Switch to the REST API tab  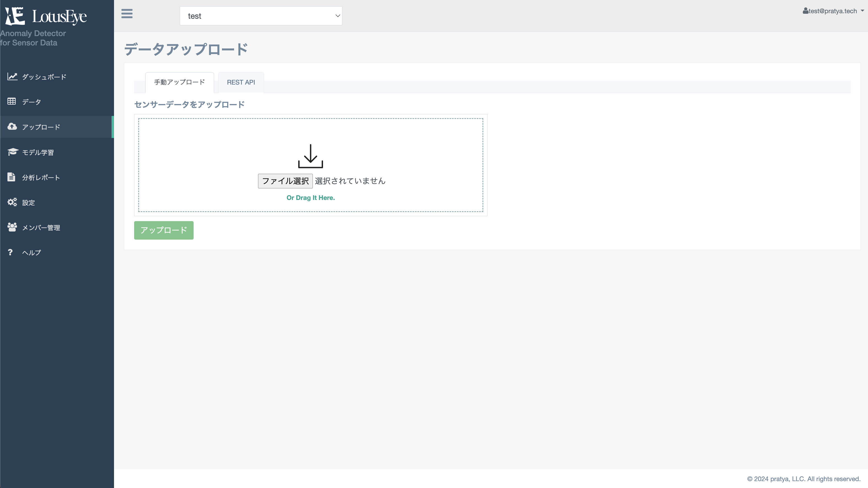(241, 82)
